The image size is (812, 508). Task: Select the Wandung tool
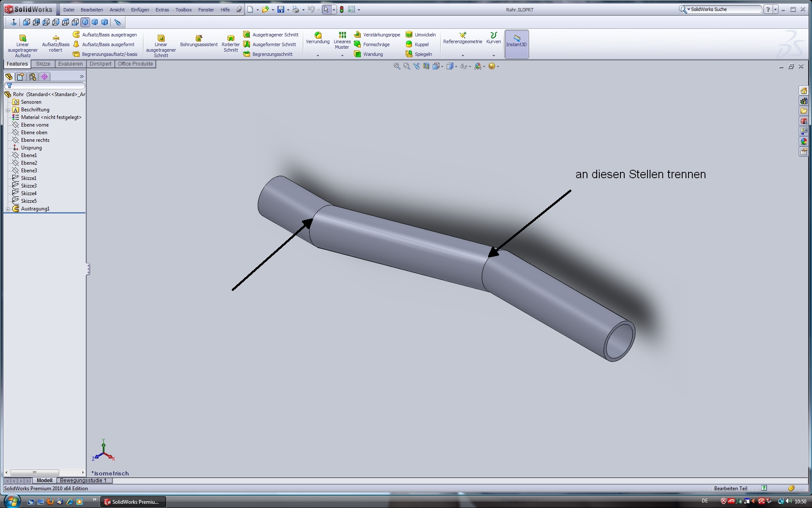pos(368,54)
